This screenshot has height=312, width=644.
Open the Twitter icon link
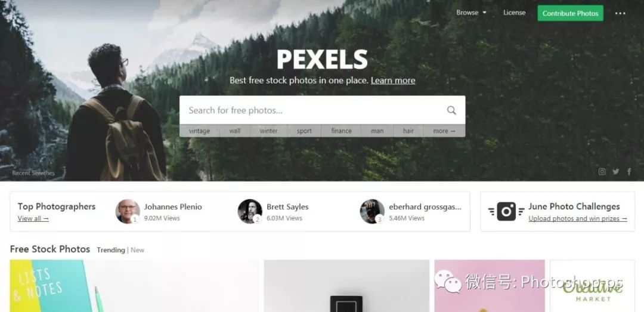click(x=615, y=172)
